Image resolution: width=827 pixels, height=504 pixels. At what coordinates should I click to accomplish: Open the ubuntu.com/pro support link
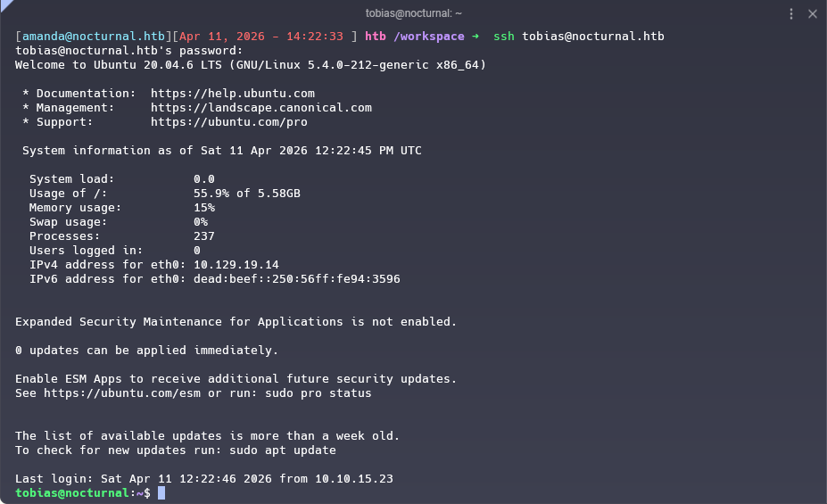click(x=228, y=122)
